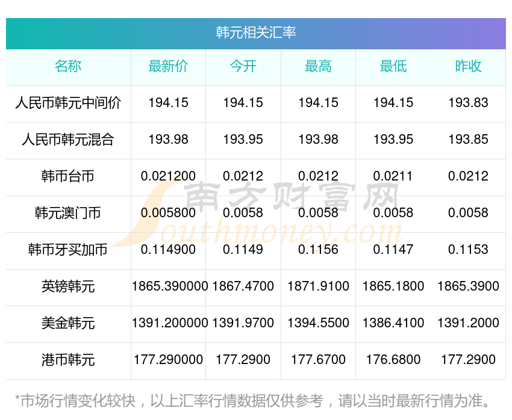
Task: Click latest price 1391.200000 for 美金韩元
Action: point(170,323)
